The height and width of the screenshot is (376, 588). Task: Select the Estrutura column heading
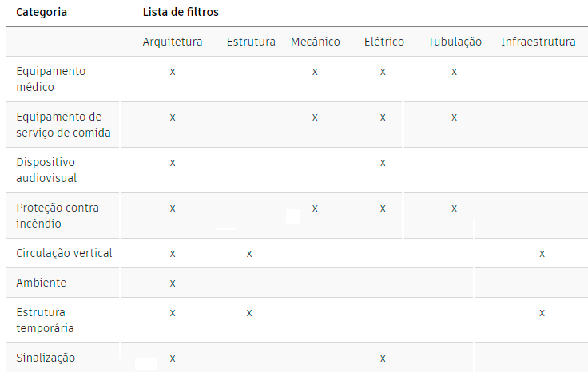(x=251, y=42)
